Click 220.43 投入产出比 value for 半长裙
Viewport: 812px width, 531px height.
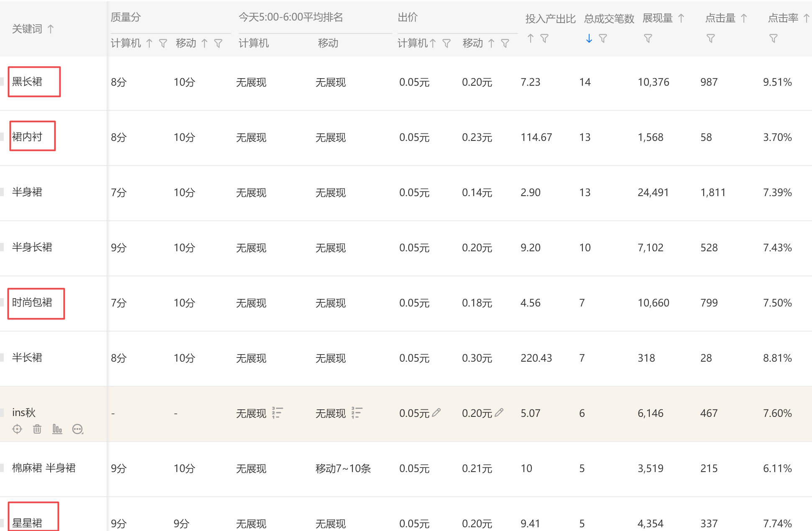(536, 358)
